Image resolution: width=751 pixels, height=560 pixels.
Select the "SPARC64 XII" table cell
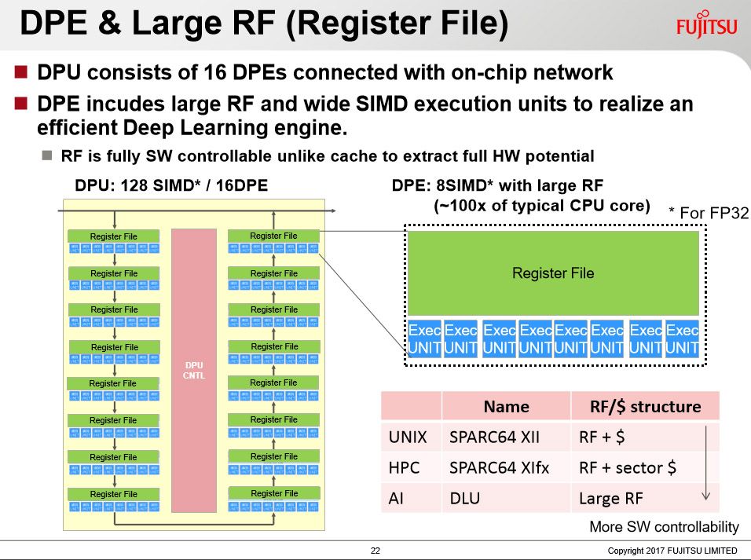506,437
